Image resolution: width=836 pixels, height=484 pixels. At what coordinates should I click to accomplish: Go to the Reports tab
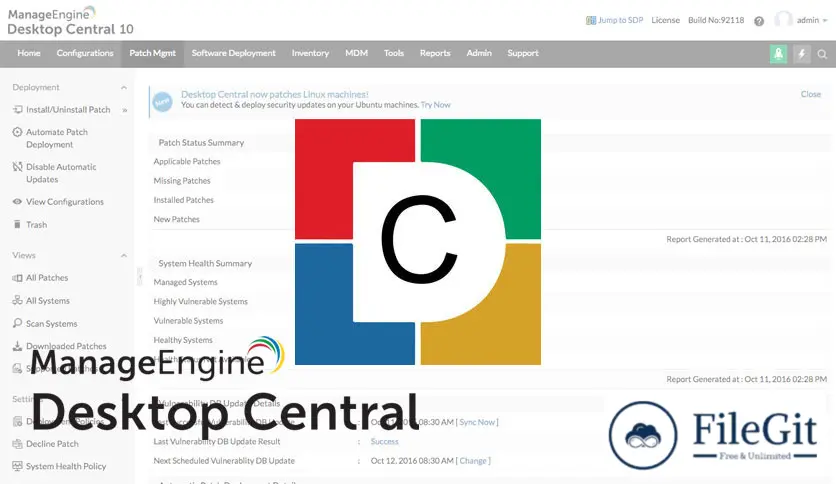coord(435,53)
